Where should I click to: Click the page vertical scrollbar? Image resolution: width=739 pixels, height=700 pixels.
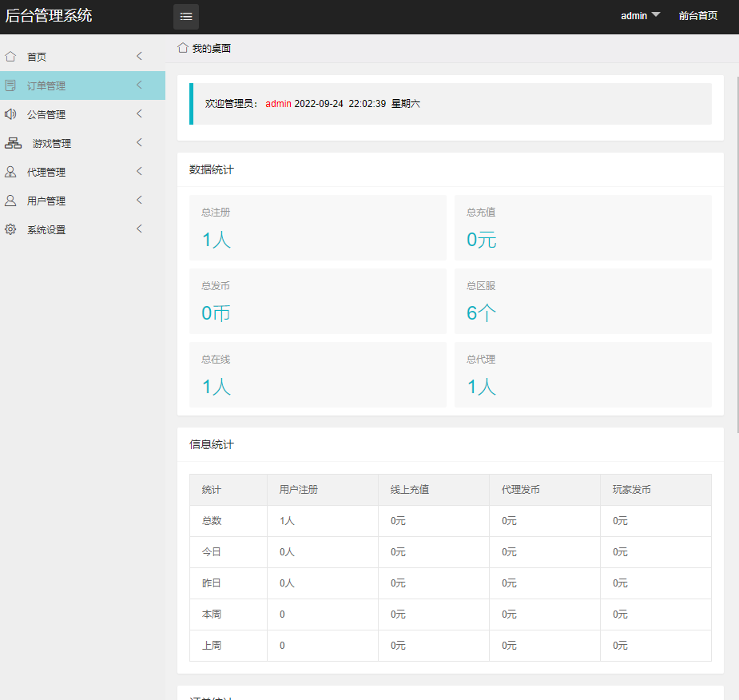coord(735,240)
